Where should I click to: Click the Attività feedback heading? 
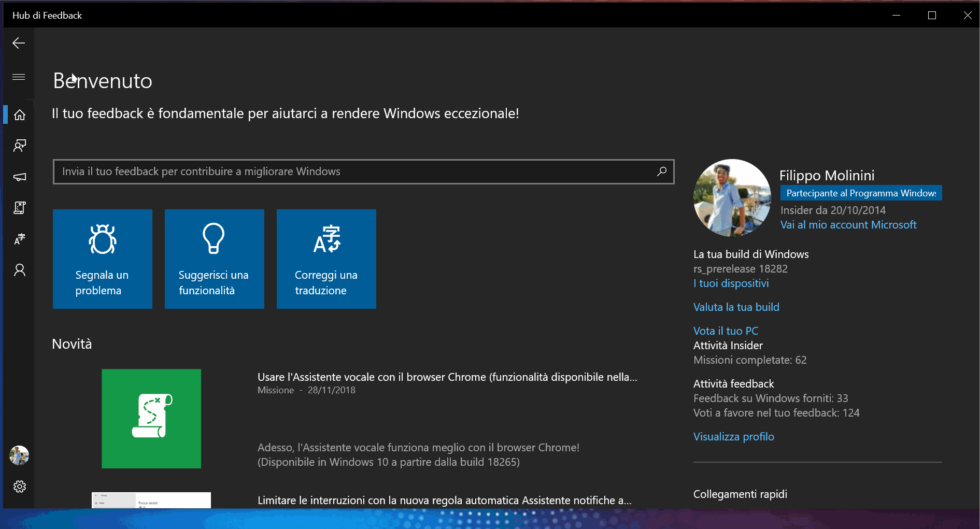734,384
